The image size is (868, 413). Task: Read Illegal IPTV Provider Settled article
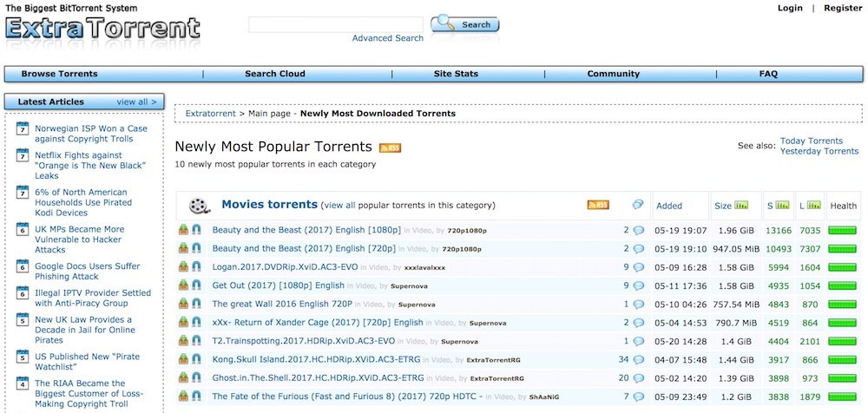[93, 298]
